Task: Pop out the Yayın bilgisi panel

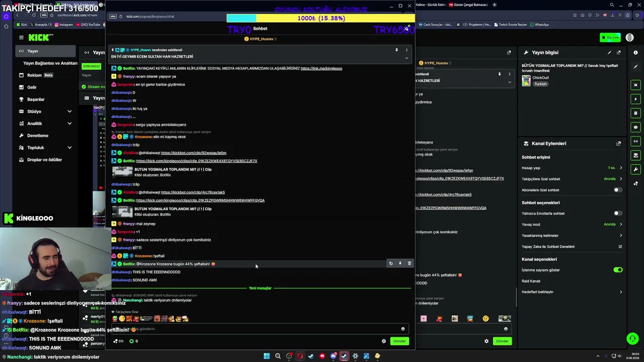Action: 618,52
